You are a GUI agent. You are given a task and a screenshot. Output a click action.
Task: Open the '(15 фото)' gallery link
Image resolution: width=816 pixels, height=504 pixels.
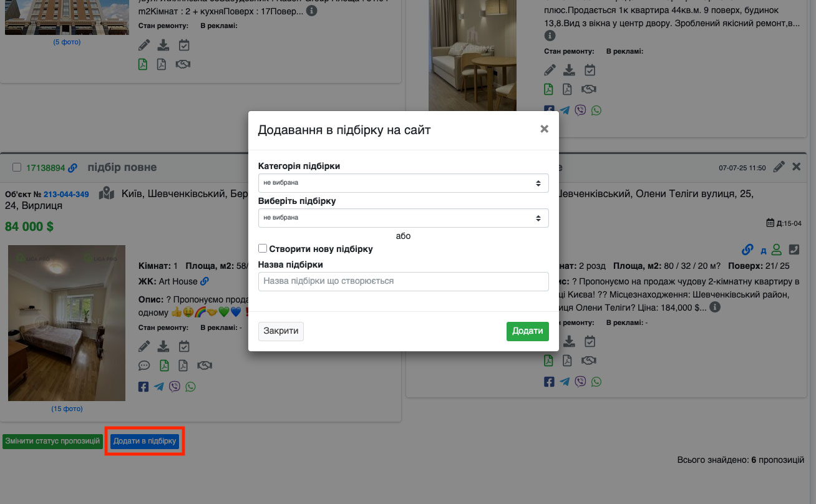point(67,409)
